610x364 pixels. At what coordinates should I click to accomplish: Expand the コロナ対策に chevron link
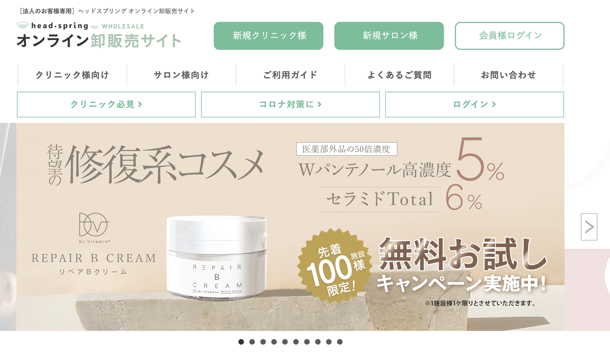290,105
